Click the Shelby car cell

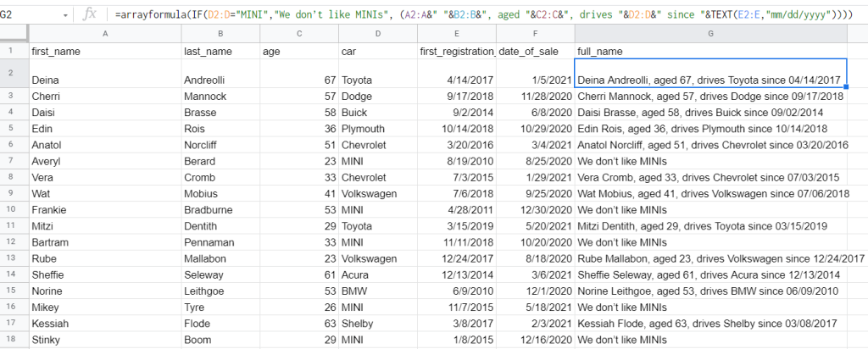[378, 324]
